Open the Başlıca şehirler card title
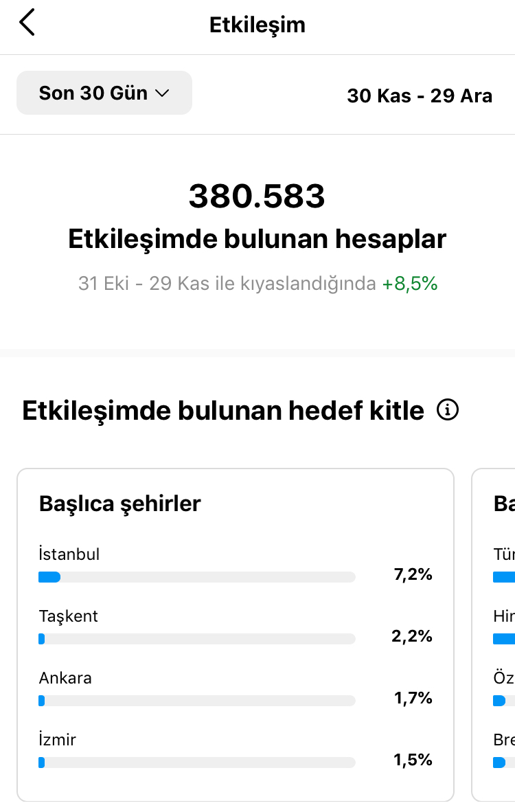Image resolution: width=515 pixels, height=812 pixels. (x=119, y=504)
